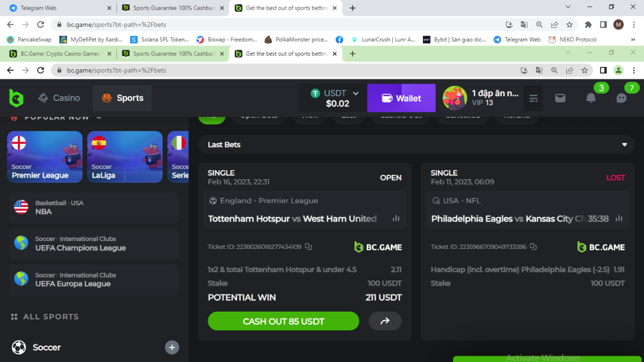Open the chat bubble icon with badge 7

621,98
